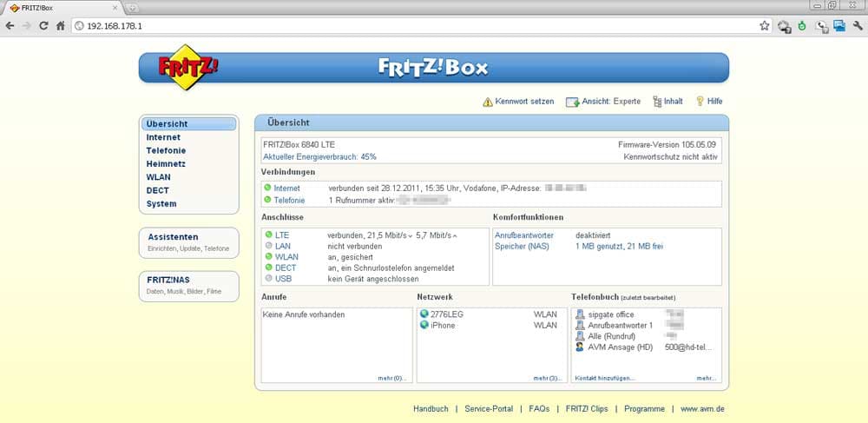Open the Speicher (NAS) link
The height and width of the screenshot is (423, 868).
click(x=522, y=246)
